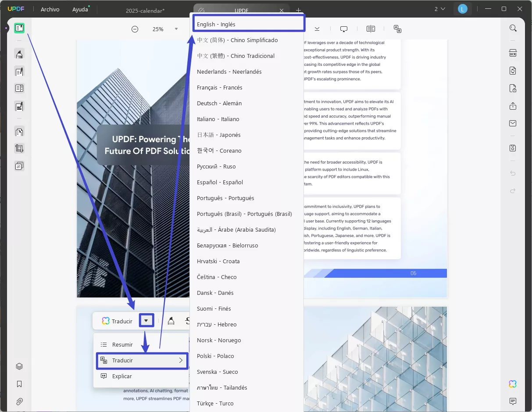
Task: Select Hrvatski - Croata language
Action: (246, 261)
